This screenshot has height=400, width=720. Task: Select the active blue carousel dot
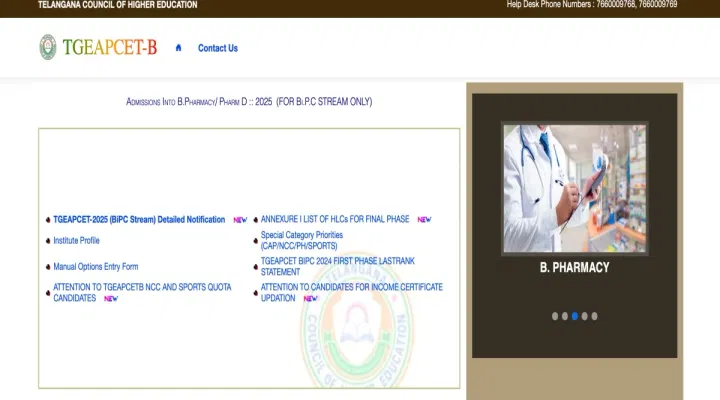574,316
